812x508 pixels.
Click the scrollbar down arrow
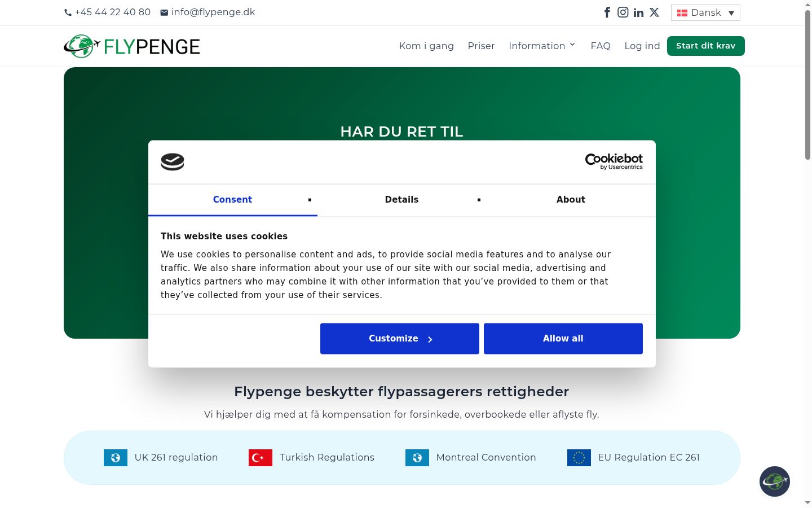(x=807, y=502)
